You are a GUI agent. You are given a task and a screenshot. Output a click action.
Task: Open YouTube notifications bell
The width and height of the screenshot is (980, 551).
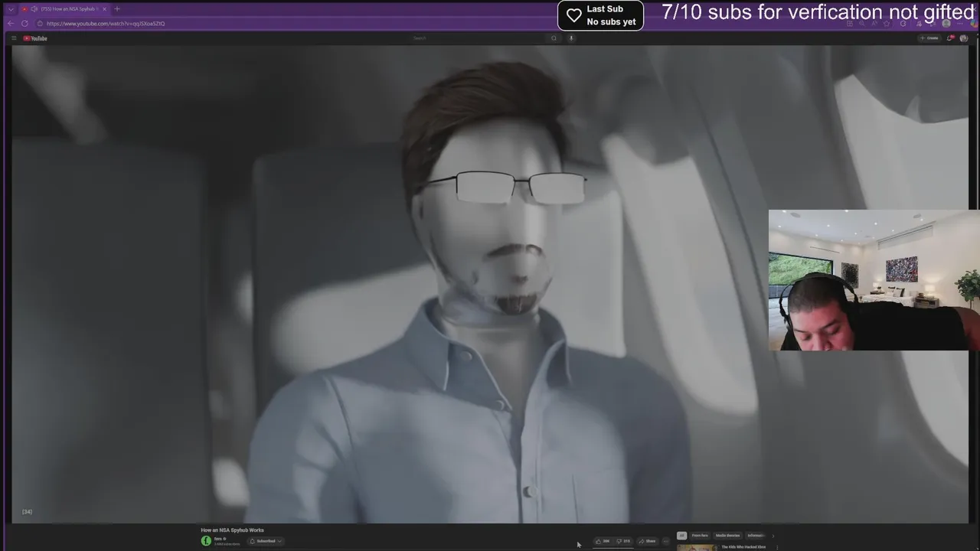pos(950,38)
